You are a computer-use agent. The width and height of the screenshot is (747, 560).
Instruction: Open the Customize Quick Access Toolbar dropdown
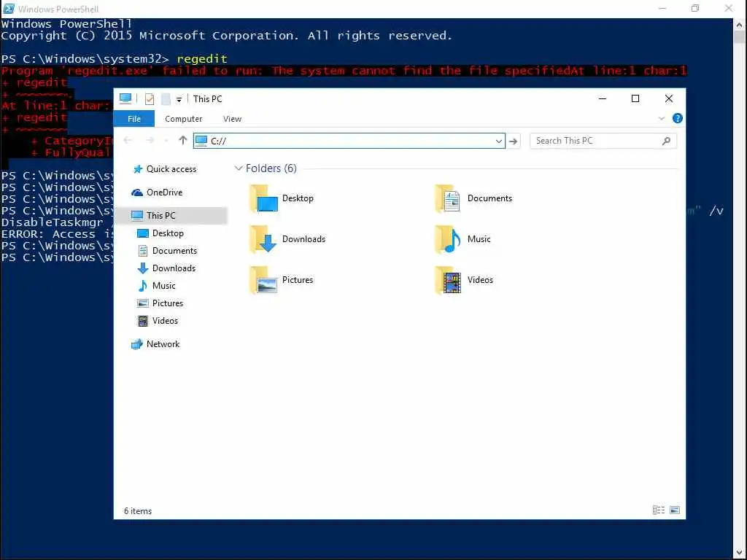point(179,99)
